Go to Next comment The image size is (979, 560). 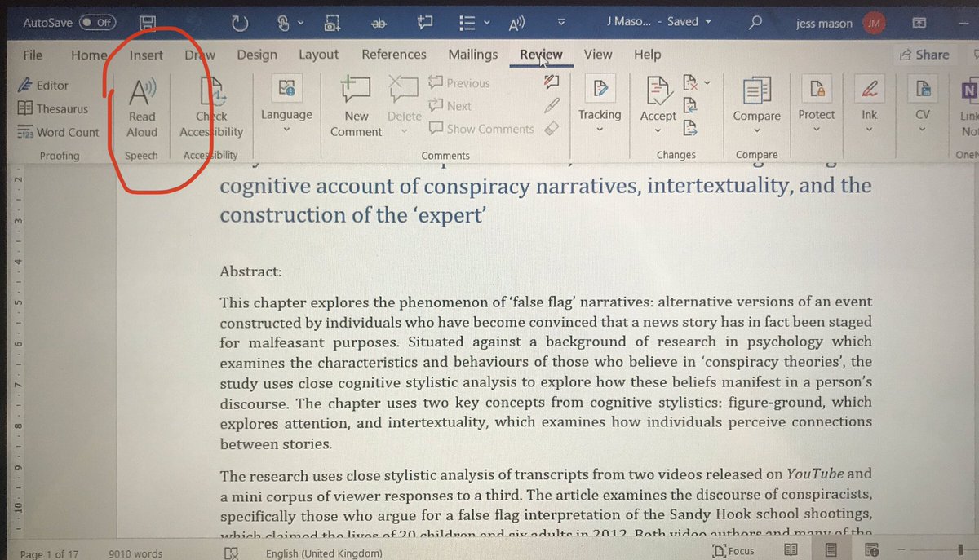click(450, 106)
